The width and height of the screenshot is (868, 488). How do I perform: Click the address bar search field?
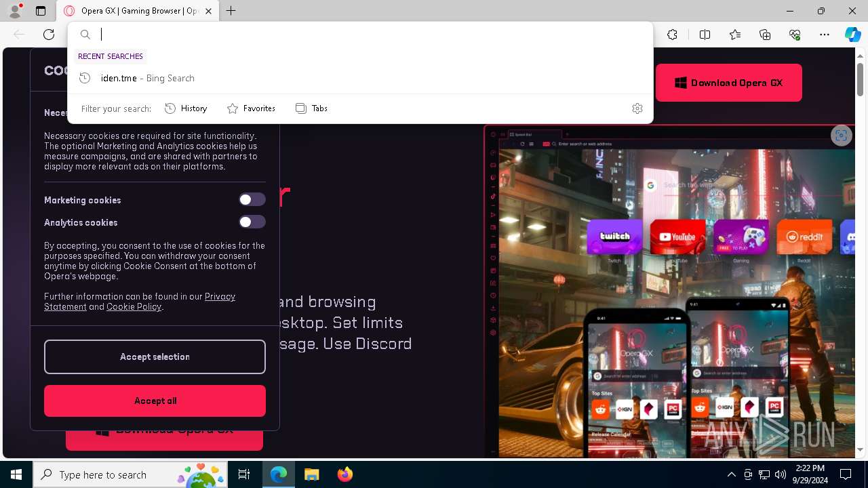[x=360, y=35]
